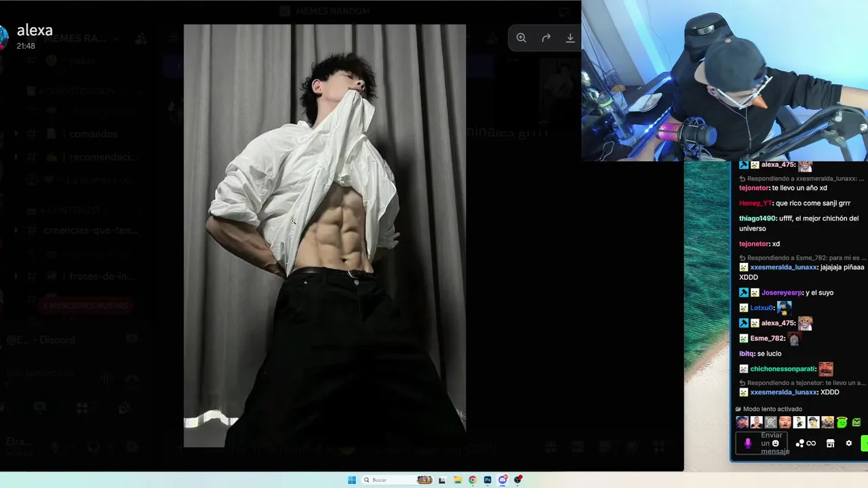The width and height of the screenshot is (868, 488).
Task: Jump to reply 'Respondiendo a Esme_782'
Action: [802, 258]
